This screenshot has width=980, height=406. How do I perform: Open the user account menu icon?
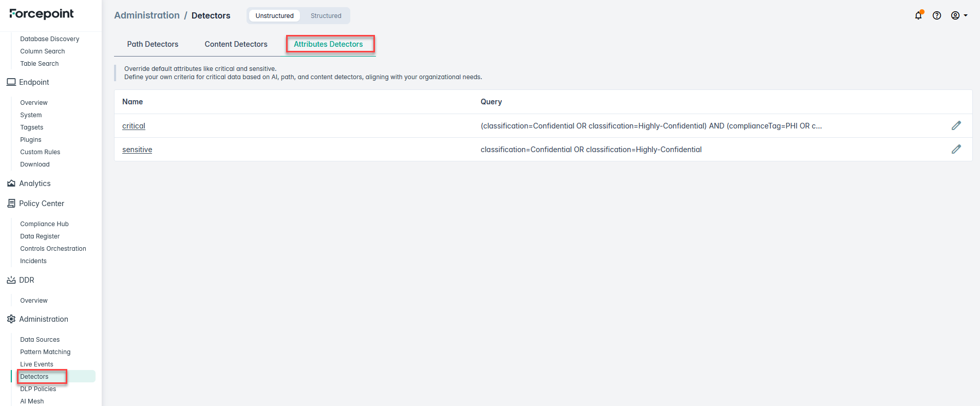point(959,15)
